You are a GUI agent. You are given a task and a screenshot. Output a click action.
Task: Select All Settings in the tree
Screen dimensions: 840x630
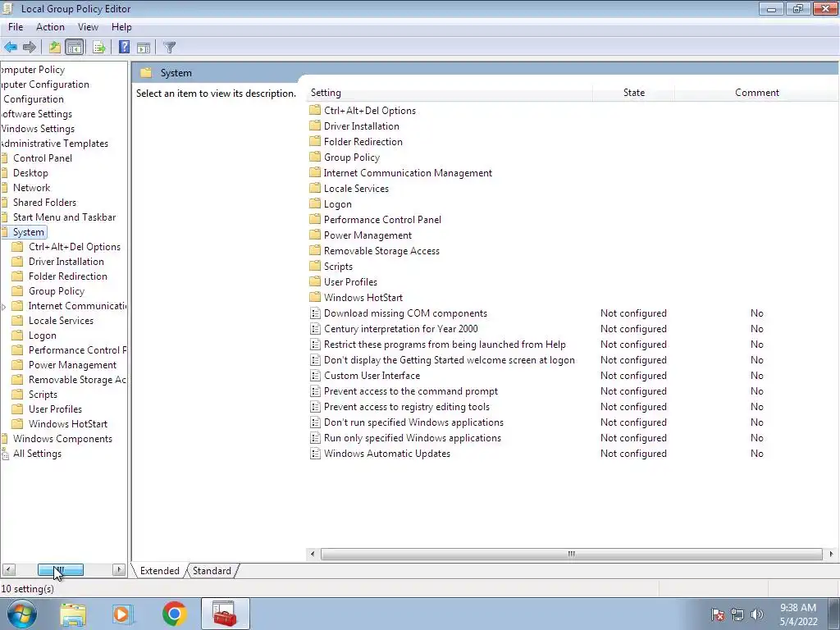pyautogui.click(x=37, y=453)
